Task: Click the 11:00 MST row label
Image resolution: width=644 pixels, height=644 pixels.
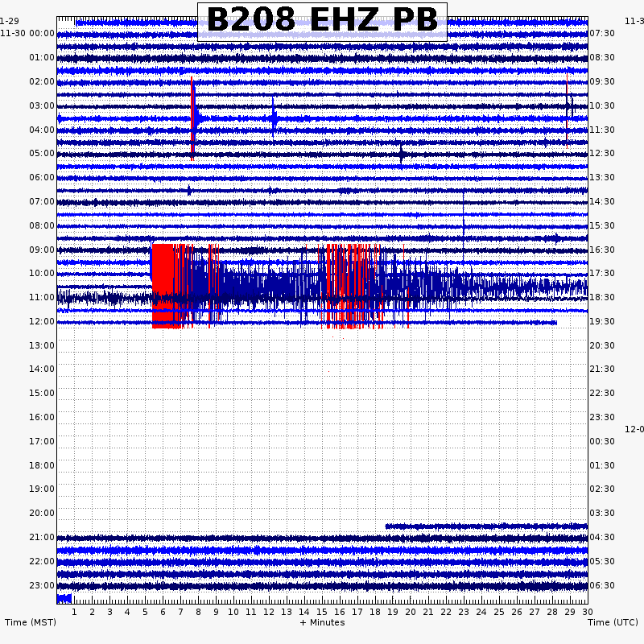Action: 42,297
